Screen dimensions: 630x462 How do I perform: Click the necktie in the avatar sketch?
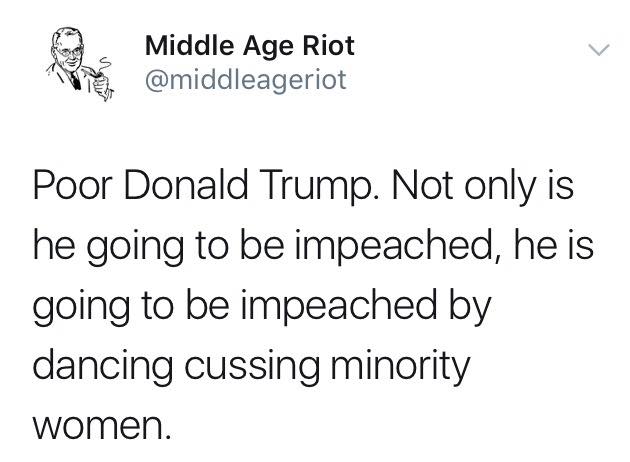(75, 81)
